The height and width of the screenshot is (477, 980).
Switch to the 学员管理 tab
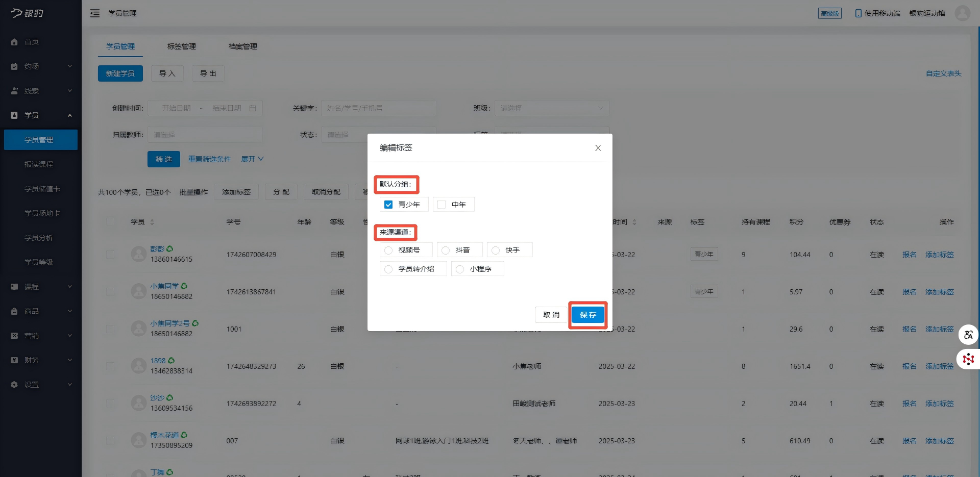[120, 46]
